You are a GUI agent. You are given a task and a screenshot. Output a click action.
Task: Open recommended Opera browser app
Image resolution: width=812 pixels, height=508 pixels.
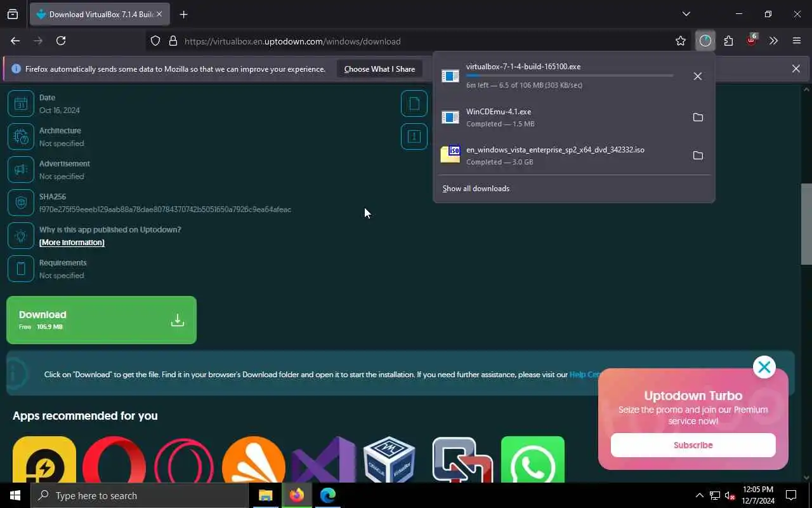pyautogui.click(x=114, y=460)
